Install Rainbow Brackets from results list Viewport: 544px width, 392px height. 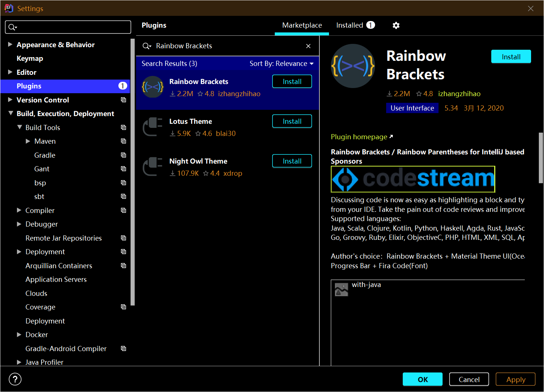point(292,81)
